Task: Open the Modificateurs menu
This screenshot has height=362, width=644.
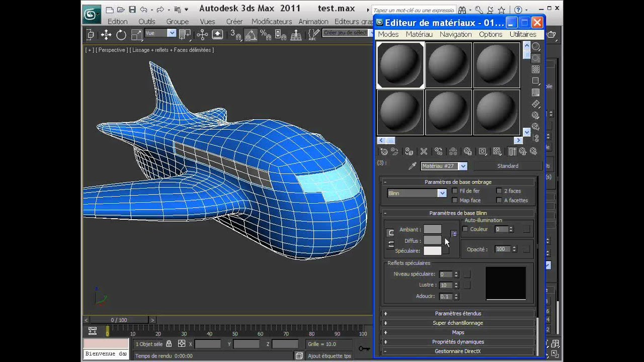Action: [x=272, y=22]
